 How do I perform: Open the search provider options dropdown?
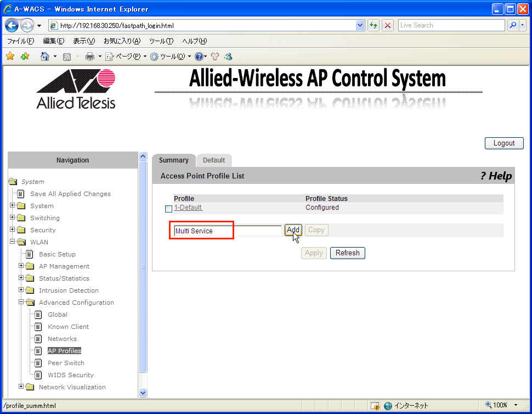click(x=523, y=25)
